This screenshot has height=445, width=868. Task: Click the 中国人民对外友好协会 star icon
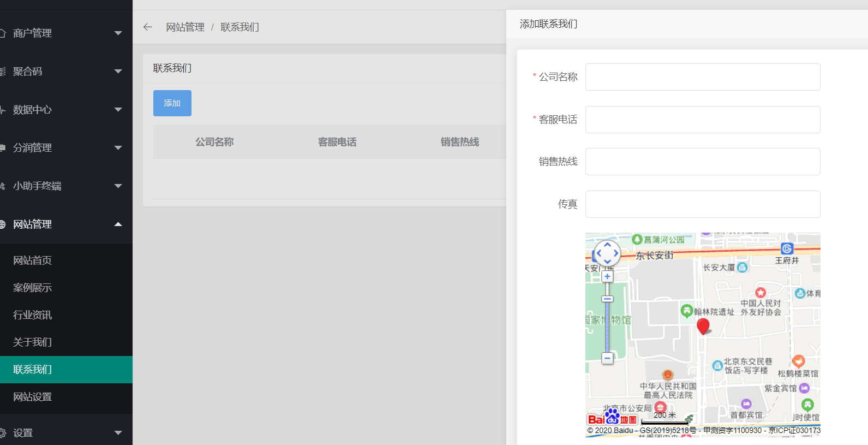(761, 293)
